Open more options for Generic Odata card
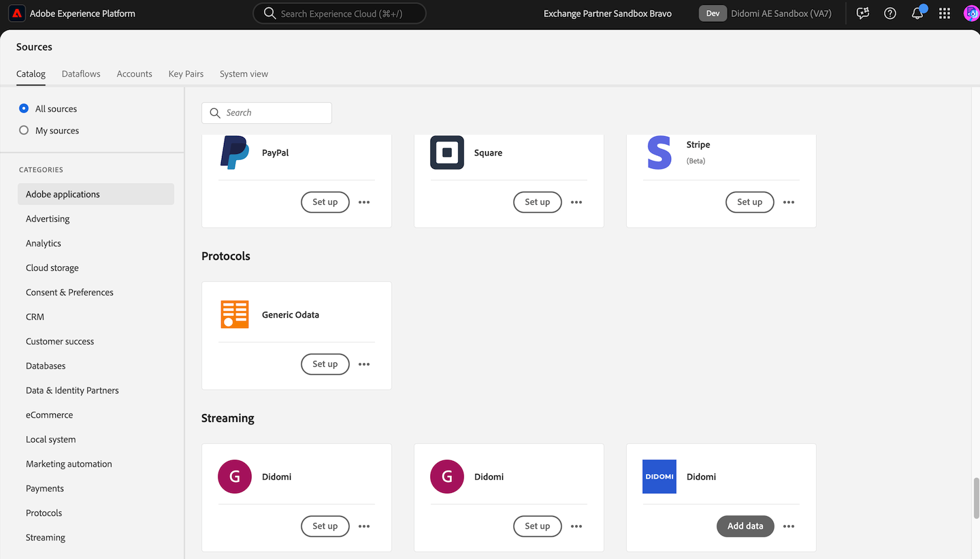 coord(364,364)
